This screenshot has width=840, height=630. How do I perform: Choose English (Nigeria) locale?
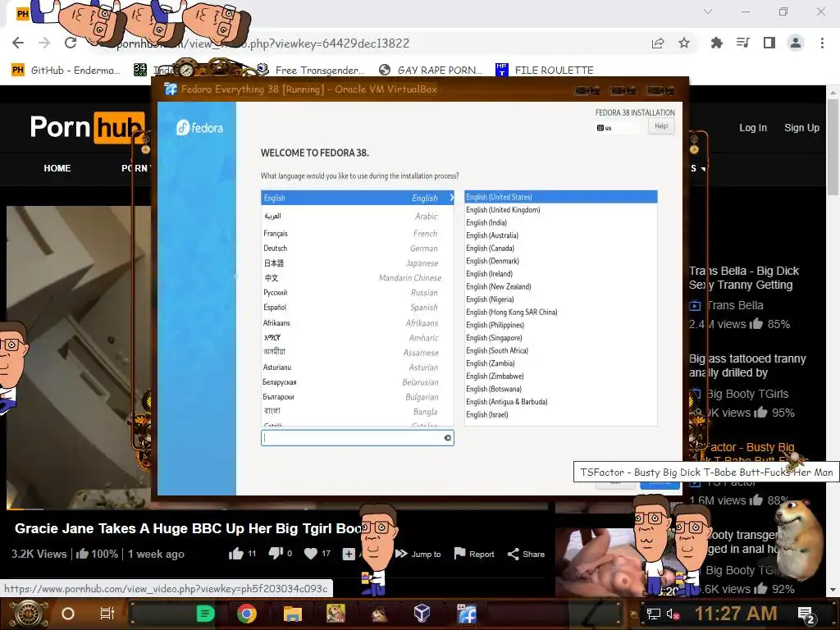coord(561,299)
